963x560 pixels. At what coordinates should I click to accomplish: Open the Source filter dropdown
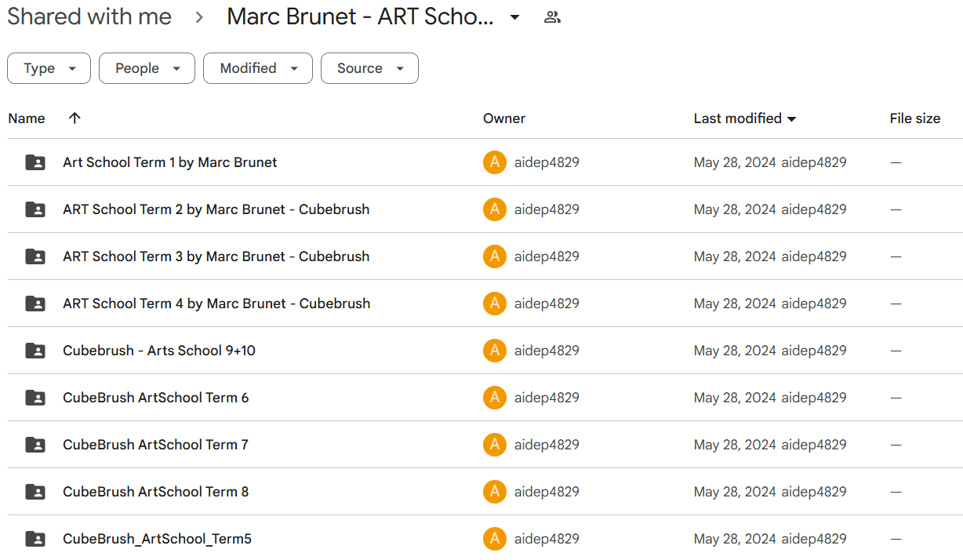(369, 68)
